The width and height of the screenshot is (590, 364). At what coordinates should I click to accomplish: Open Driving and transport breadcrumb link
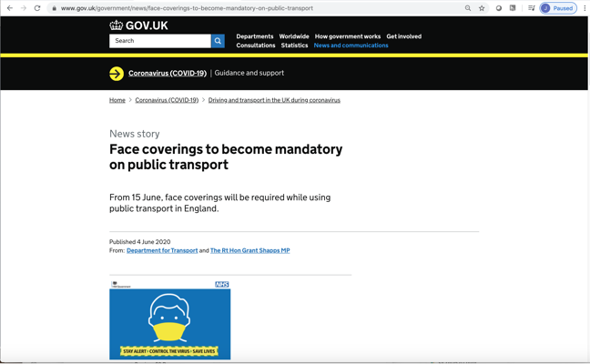274,100
